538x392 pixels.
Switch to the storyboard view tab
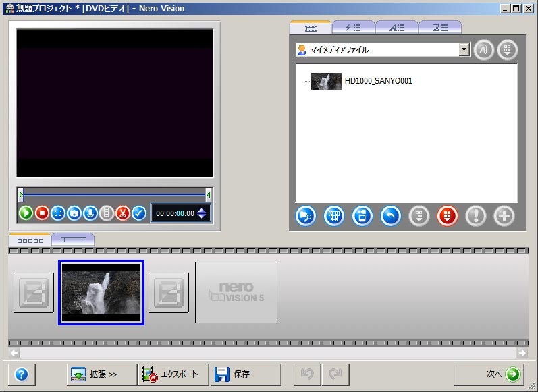[x=30, y=240]
